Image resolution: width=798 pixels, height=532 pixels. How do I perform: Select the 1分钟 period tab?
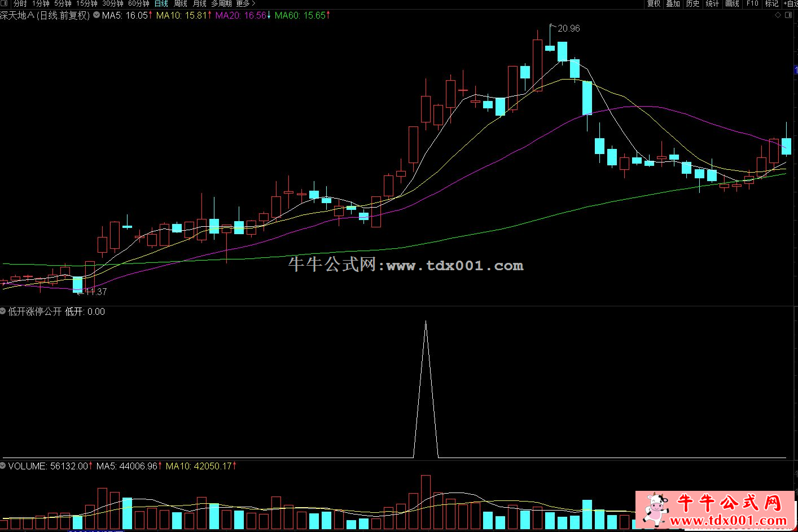[x=41, y=3]
